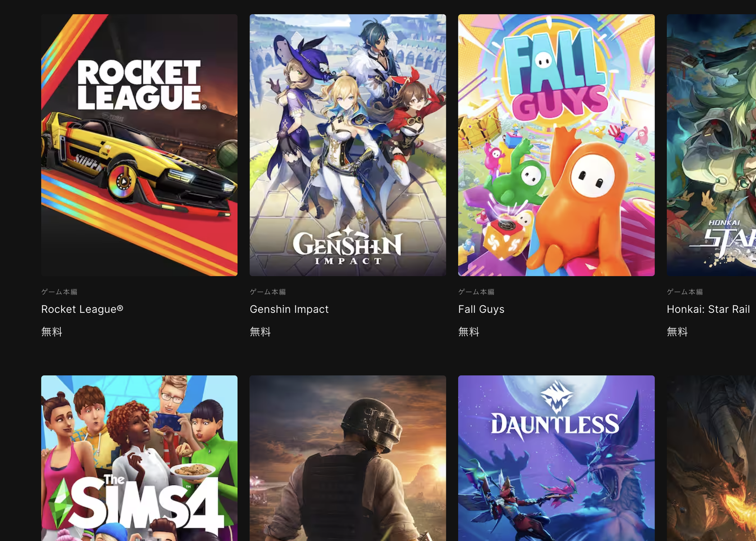Click the Rocket League® title link

point(82,309)
